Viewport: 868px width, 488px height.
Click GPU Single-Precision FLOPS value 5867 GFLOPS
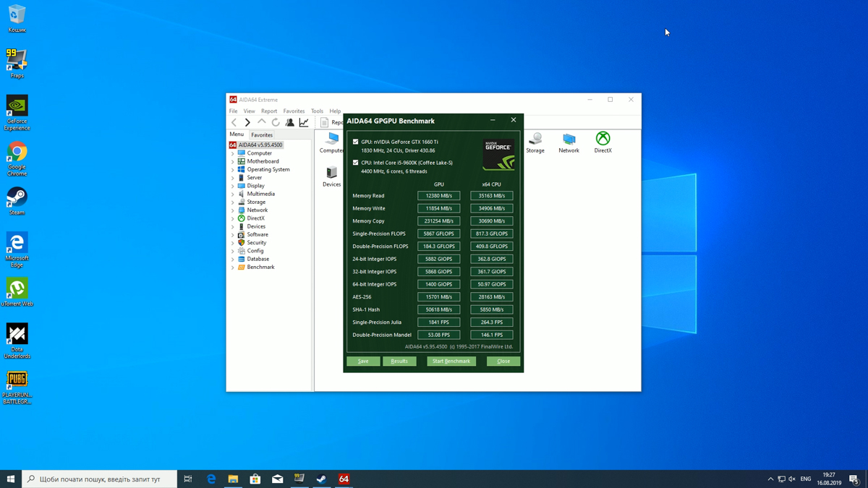pos(438,234)
